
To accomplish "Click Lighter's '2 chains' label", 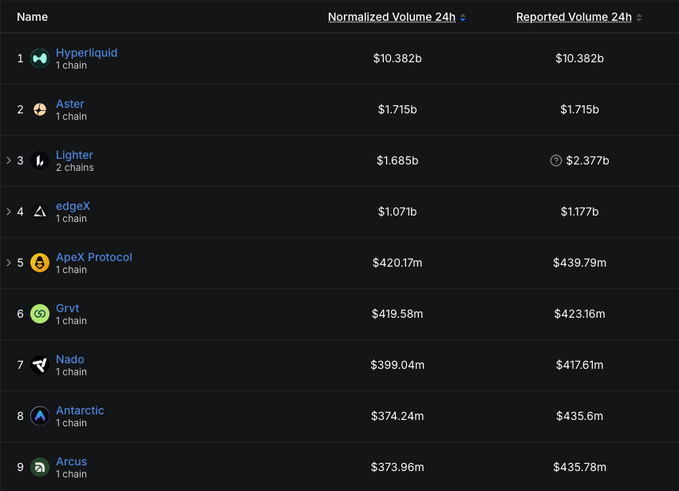I will coord(75,168).
